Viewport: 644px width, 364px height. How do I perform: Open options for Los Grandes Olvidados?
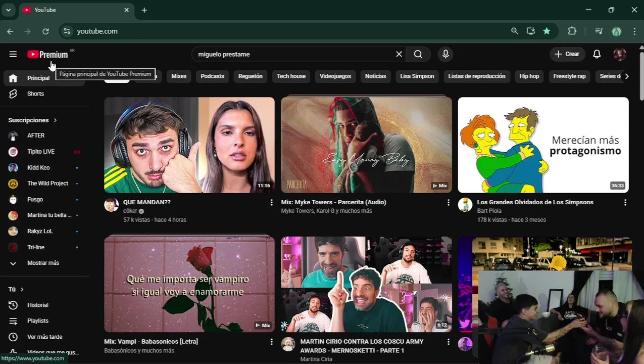[x=625, y=202]
